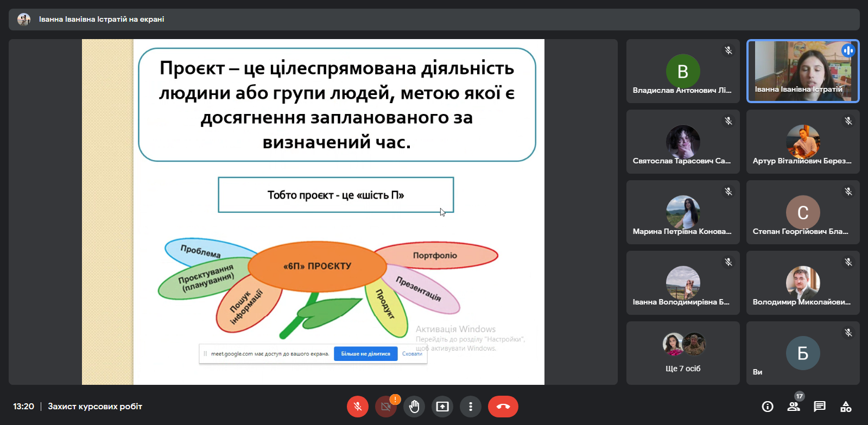Click Святослав Тарасович's profile photo
The height and width of the screenshot is (425, 868).
click(x=683, y=142)
